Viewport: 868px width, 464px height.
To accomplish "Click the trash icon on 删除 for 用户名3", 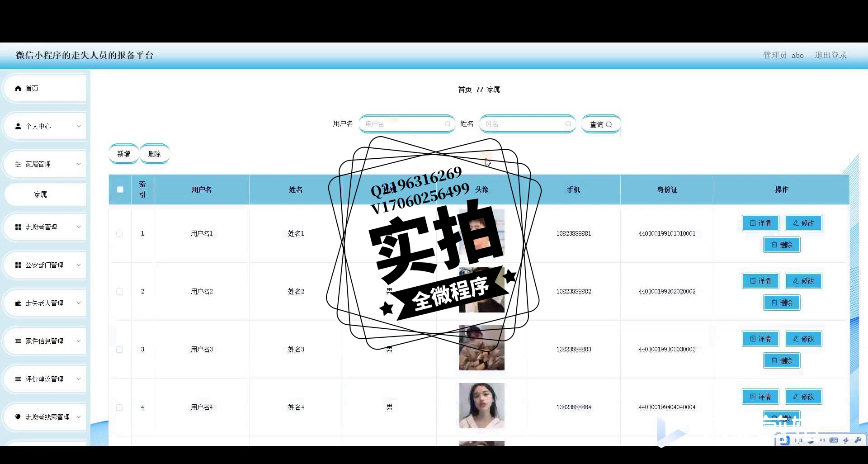I will (x=774, y=360).
